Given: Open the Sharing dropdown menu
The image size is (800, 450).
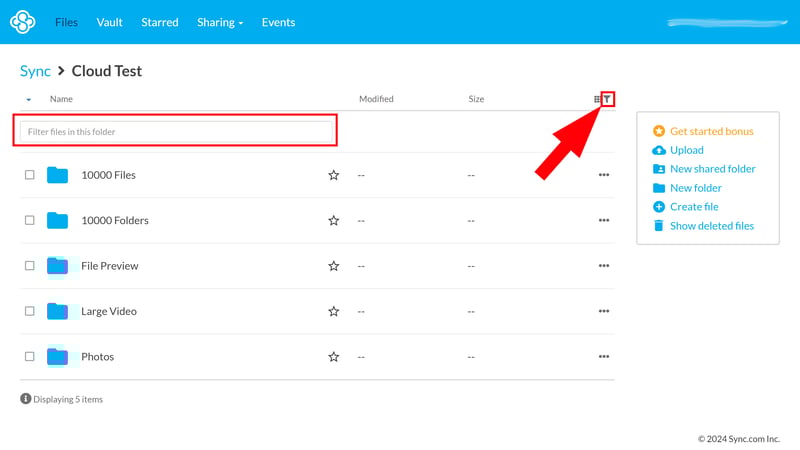Looking at the screenshot, I should [x=220, y=22].
